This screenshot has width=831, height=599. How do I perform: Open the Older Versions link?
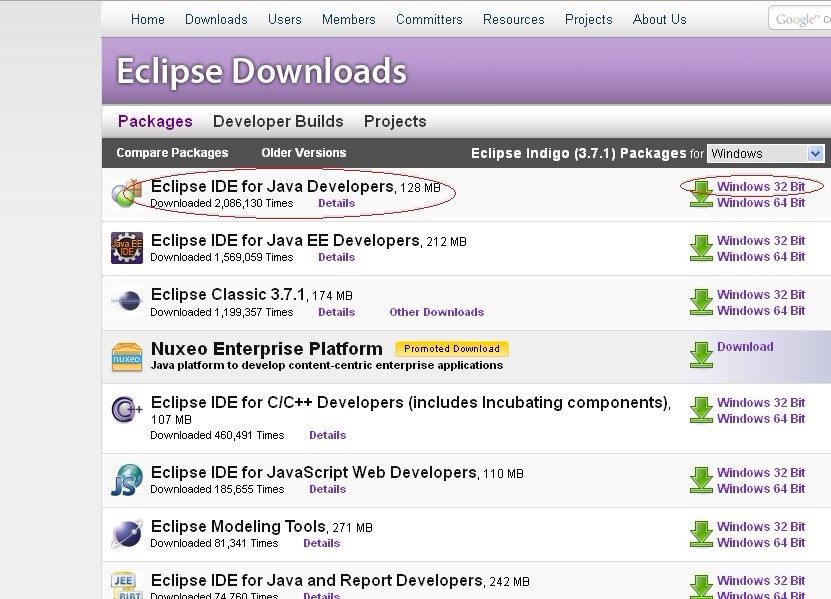pyautogui.click(x=304, y=153)
